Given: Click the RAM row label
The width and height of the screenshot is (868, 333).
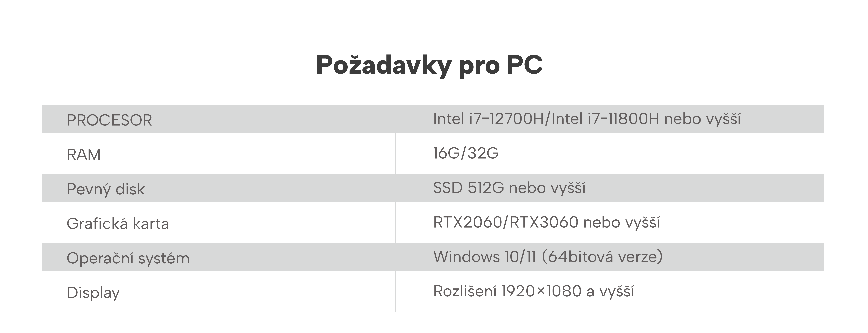Looking at the screenshot, I should (84, 155).
